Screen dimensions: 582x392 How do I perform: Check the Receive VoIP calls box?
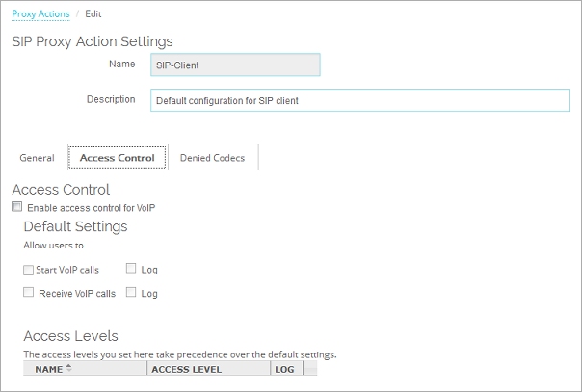[x=28, y=293]
